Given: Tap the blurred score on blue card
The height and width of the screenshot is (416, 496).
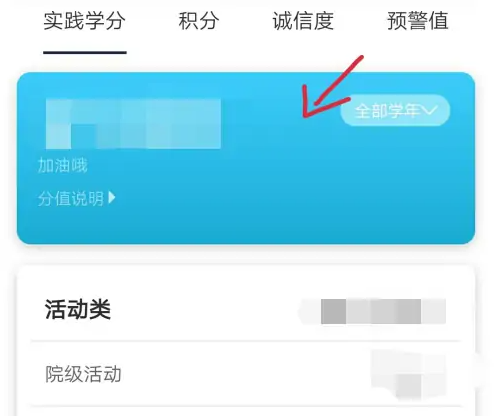Looking at the screenshot, I should click(133, 124).
